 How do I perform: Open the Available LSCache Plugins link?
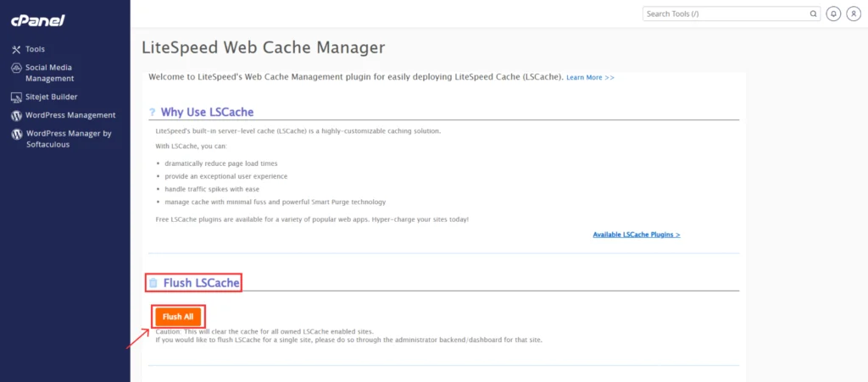637,235
